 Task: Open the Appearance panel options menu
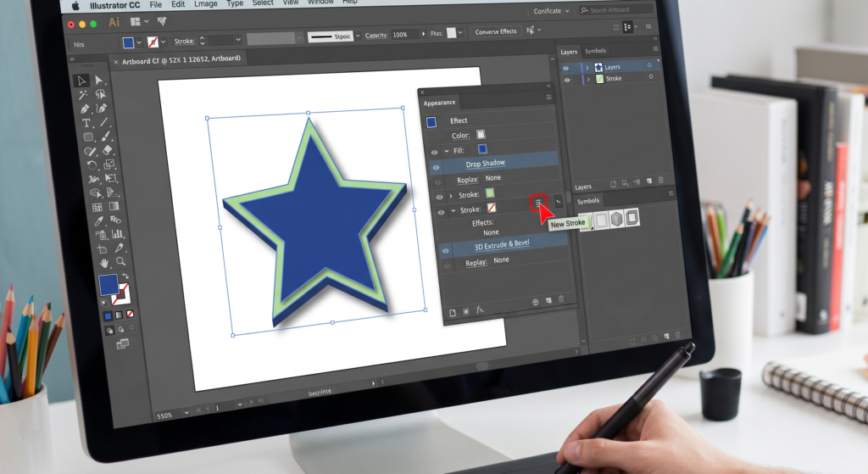548,98
